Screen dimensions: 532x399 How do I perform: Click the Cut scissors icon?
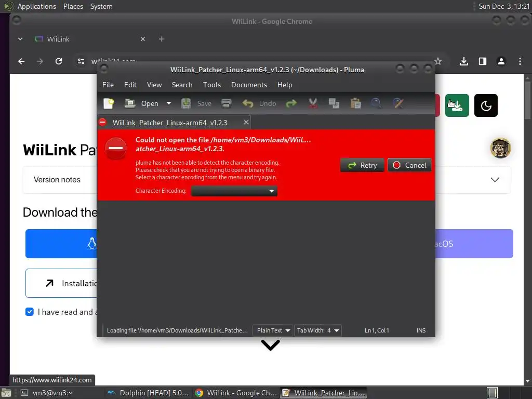coord(313,103)
